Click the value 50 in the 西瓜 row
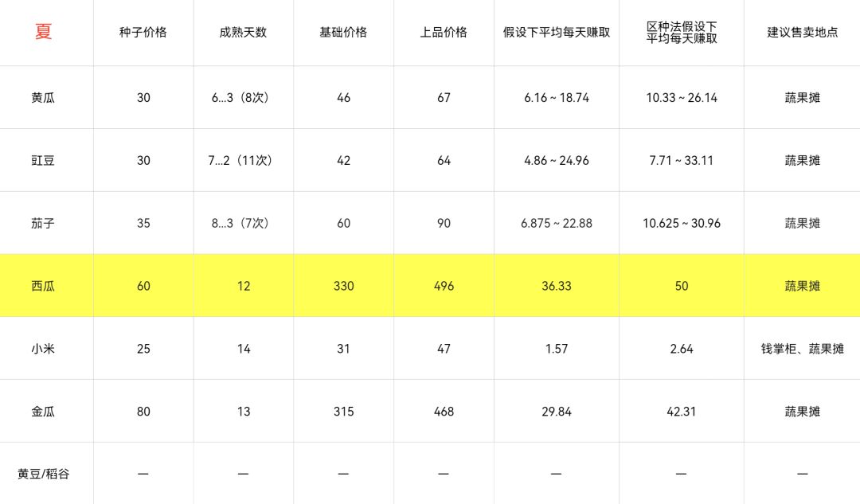This screenshot has height=504, width=860. (x=682, y=286)
